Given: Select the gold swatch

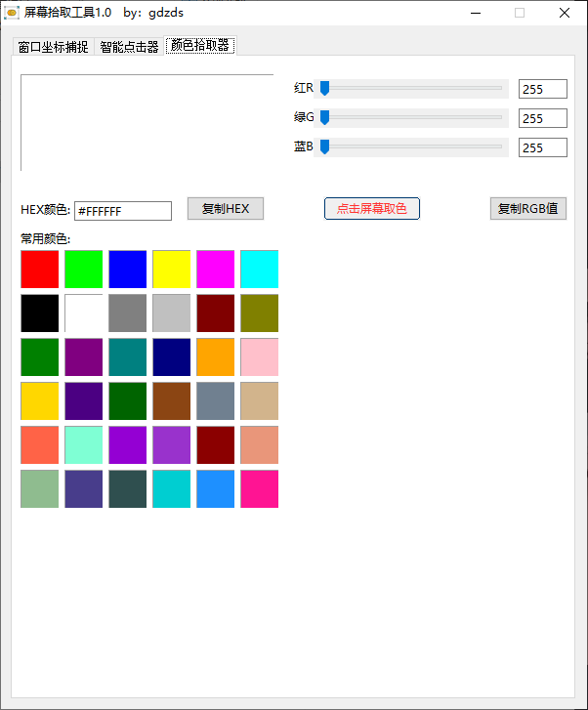Looking at the screenshot, I should coord(40,400).
